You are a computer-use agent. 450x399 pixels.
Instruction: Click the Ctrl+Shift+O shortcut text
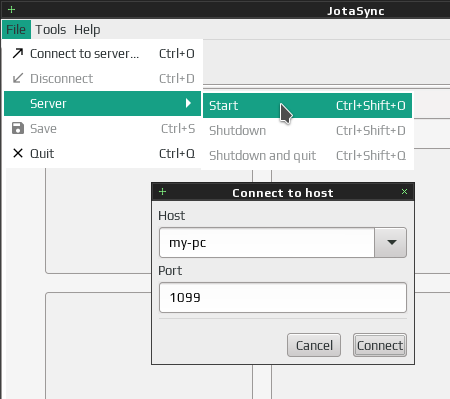pos(371,106)
